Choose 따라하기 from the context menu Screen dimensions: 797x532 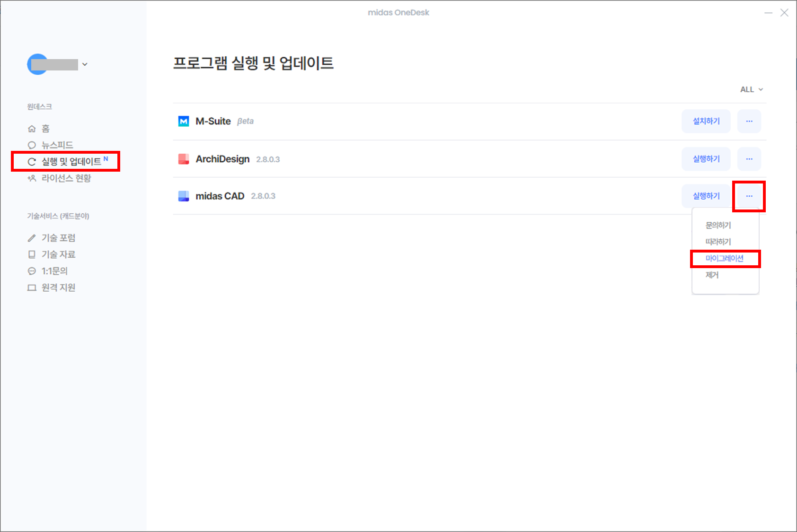718,242
